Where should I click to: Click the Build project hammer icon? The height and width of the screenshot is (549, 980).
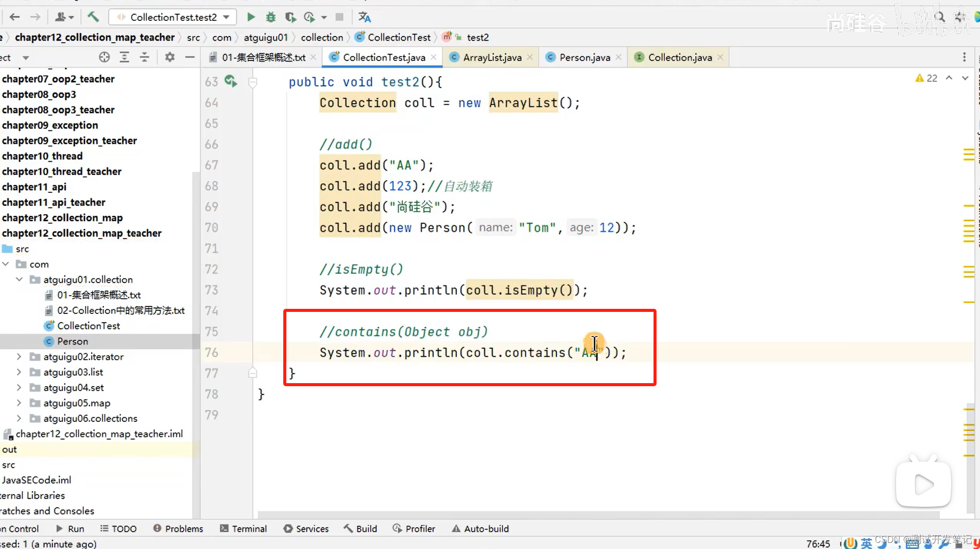(93, 17)
